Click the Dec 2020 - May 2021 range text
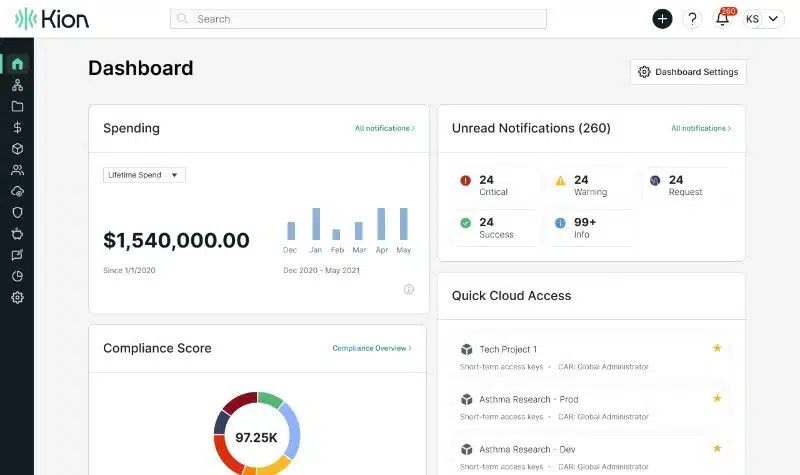 pos(321,270)
